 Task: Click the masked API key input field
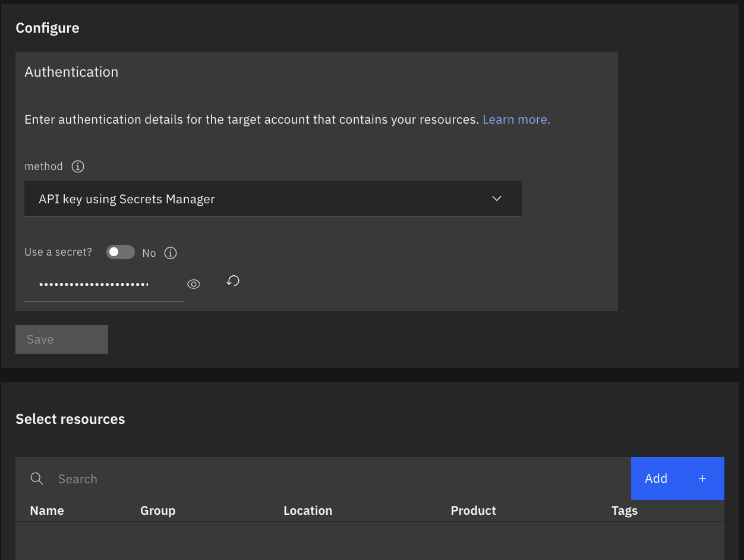[x=95, y=284]
